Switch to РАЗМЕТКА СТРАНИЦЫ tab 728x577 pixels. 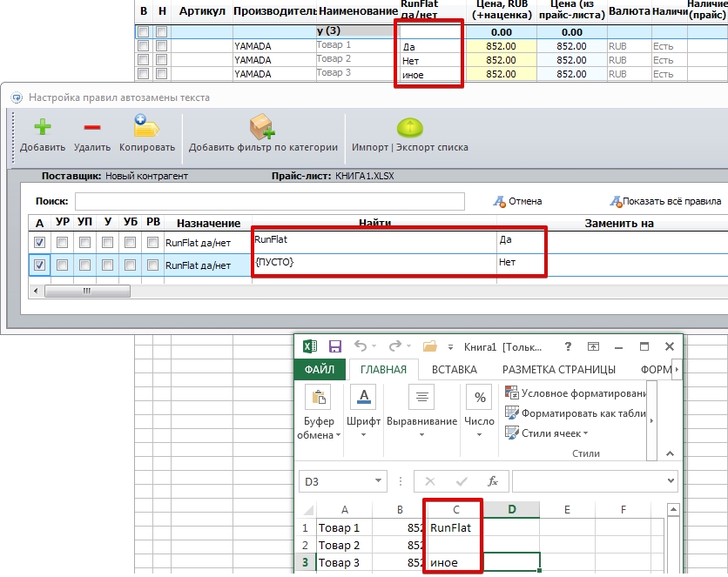(558, 369)
